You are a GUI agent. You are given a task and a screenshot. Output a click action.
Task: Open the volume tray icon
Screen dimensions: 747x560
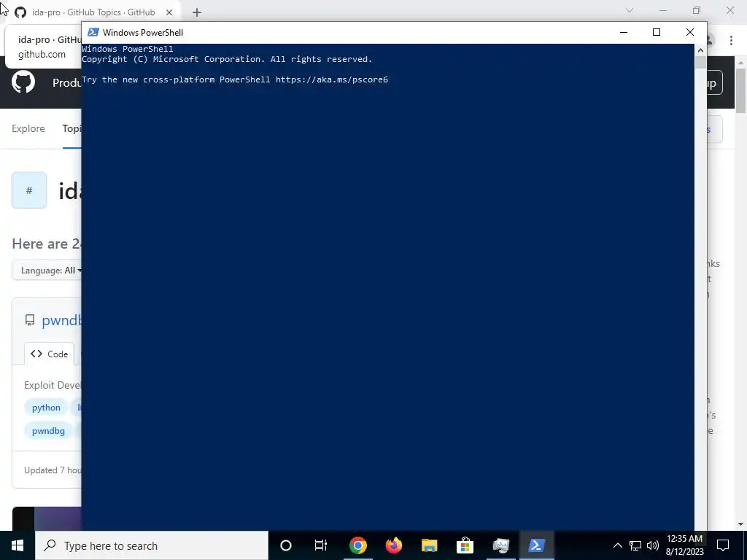[653, 545]
